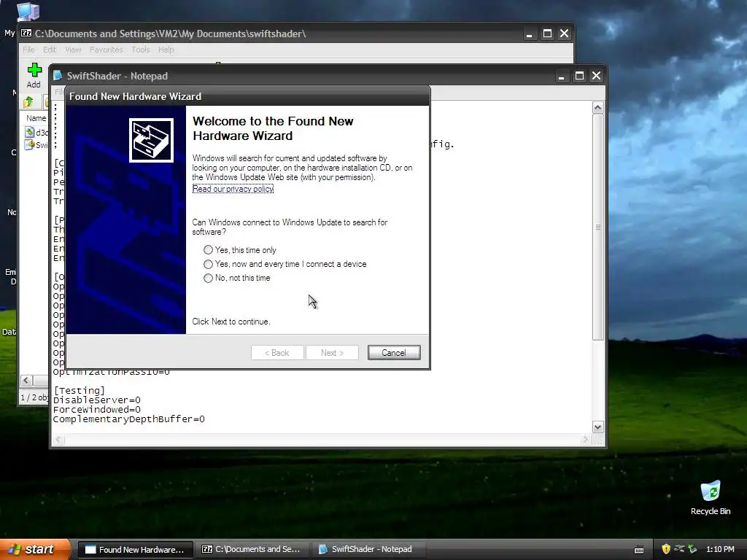
Task: Open the 'Read our privacy policy' link
Action: [233, 189]
